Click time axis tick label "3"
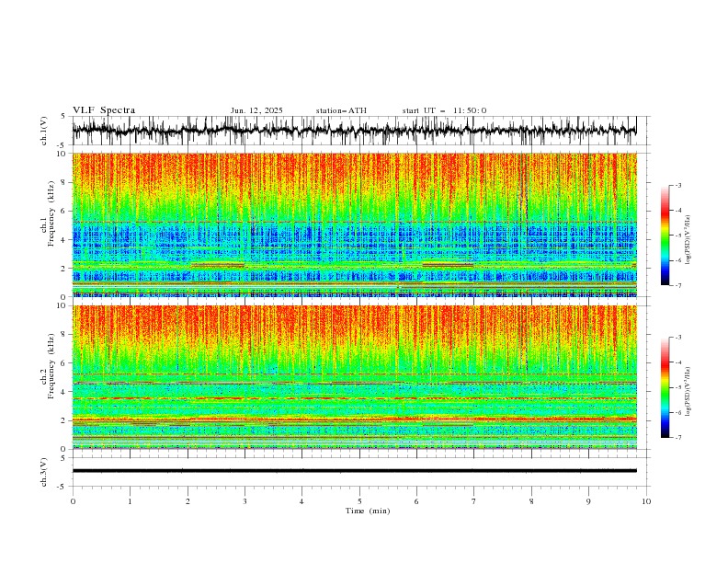 tap(245, 501)
